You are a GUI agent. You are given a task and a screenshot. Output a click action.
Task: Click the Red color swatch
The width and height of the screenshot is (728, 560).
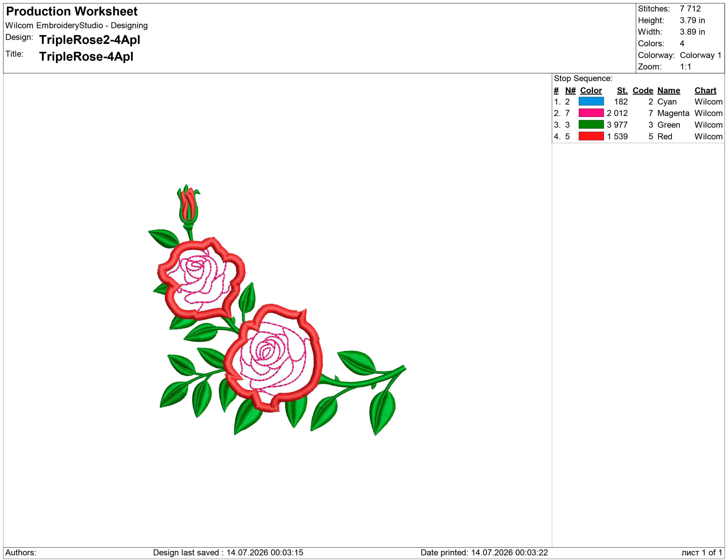[x=591, y=136]
